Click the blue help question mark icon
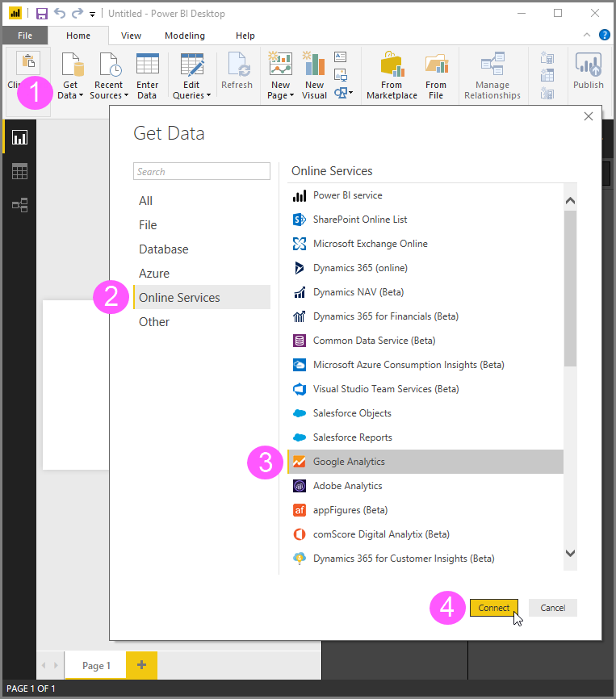 click(x=605, y=35)
